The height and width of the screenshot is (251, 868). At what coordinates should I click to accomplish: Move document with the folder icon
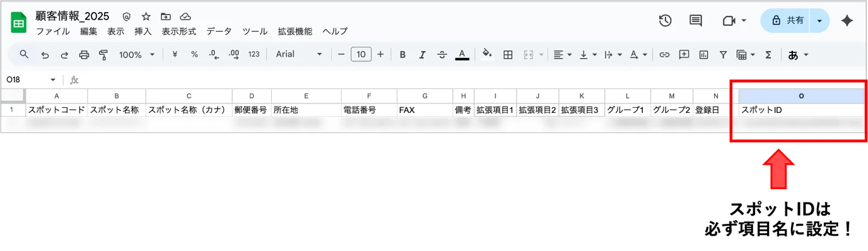pos(165,17)
